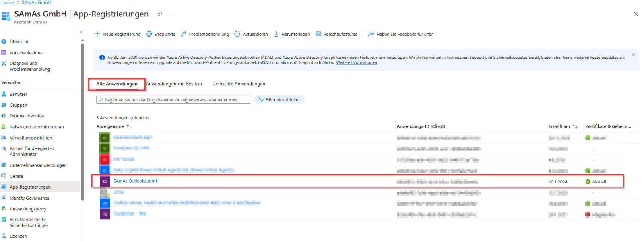
Task: Click the Anwendungs-ID (Client) column header
Action: (421, 126)
